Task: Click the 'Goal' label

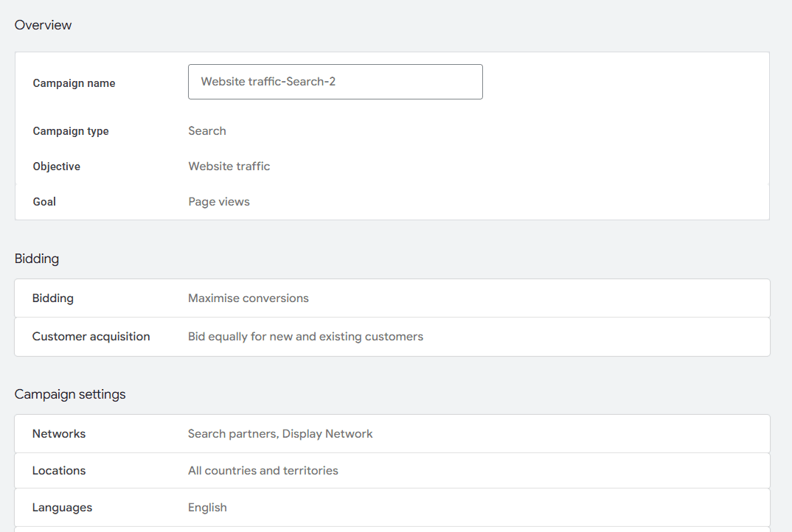Action: tap(44, 202)
